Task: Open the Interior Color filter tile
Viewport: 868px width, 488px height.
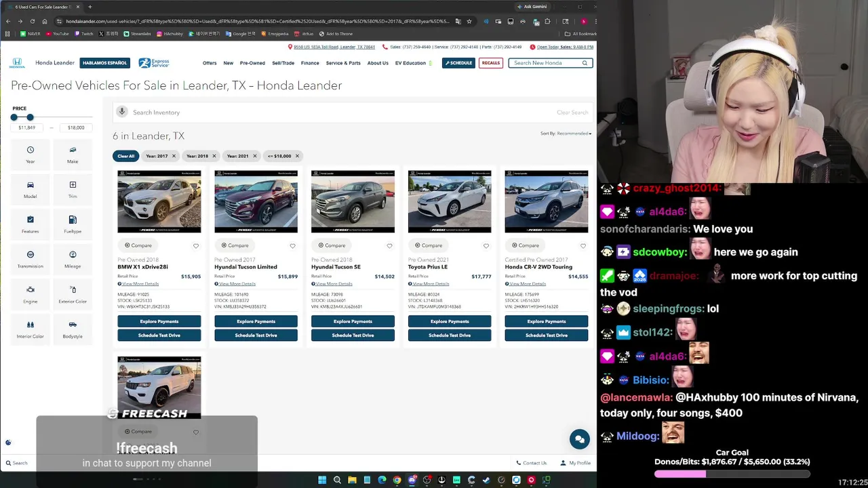Action: tap(30, 329)
